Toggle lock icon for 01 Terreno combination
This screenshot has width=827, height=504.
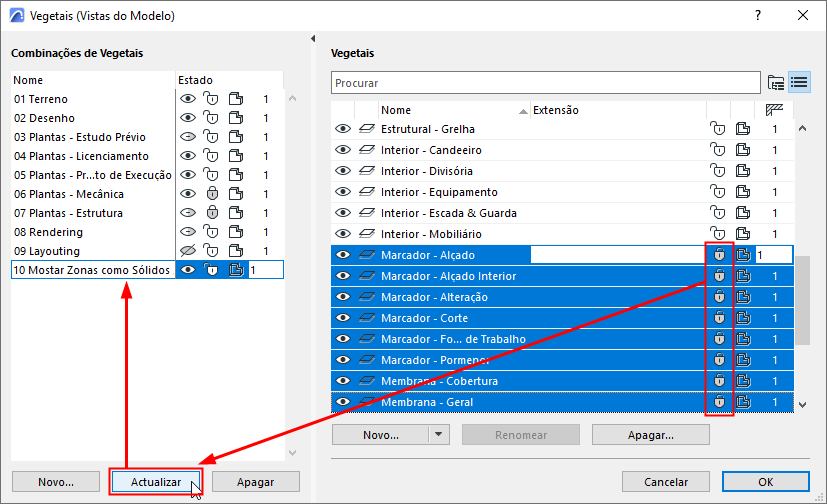coord(211,99)
